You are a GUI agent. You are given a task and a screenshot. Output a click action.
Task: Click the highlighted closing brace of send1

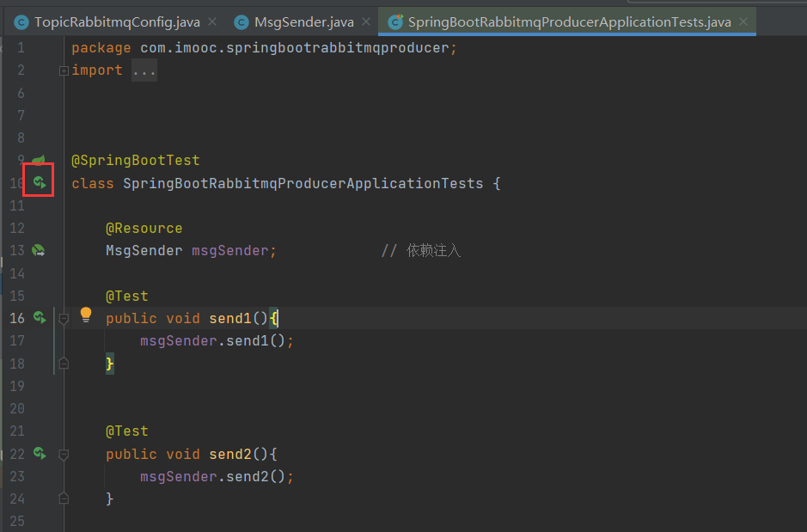(x=110, y=364)
